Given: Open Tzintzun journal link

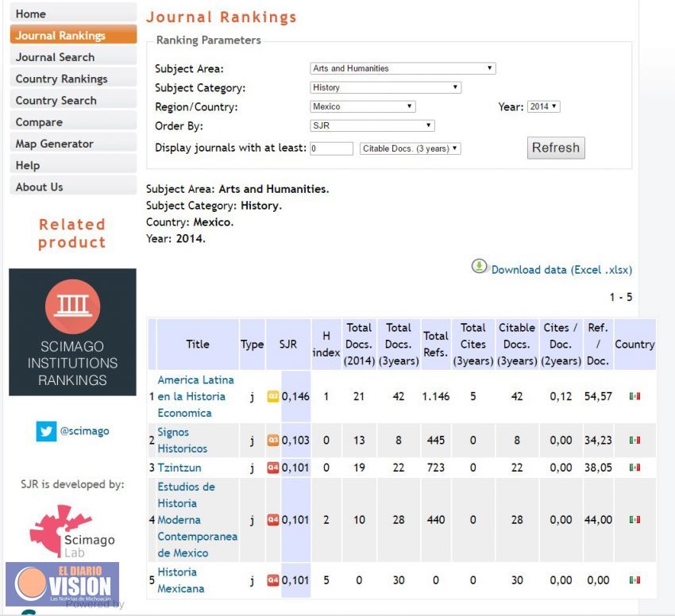Looking at the screenshot, I should (179, 468).
